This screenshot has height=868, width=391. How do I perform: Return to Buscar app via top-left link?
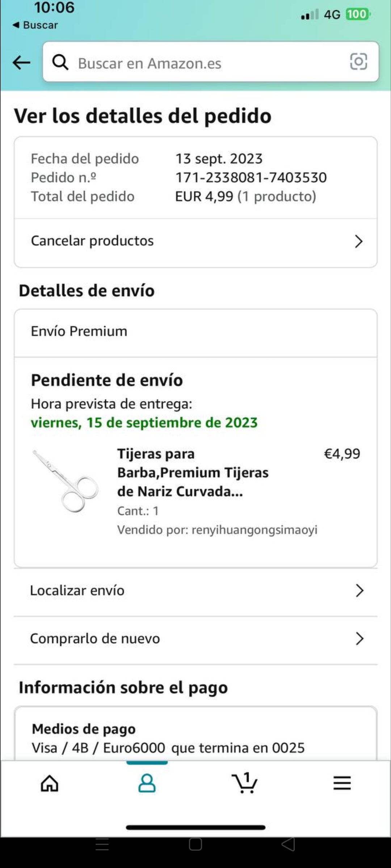click(35, 25)
